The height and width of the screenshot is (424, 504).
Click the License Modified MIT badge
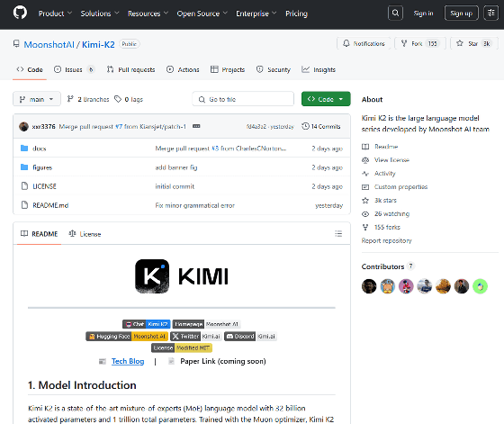[x=182, y=347]
